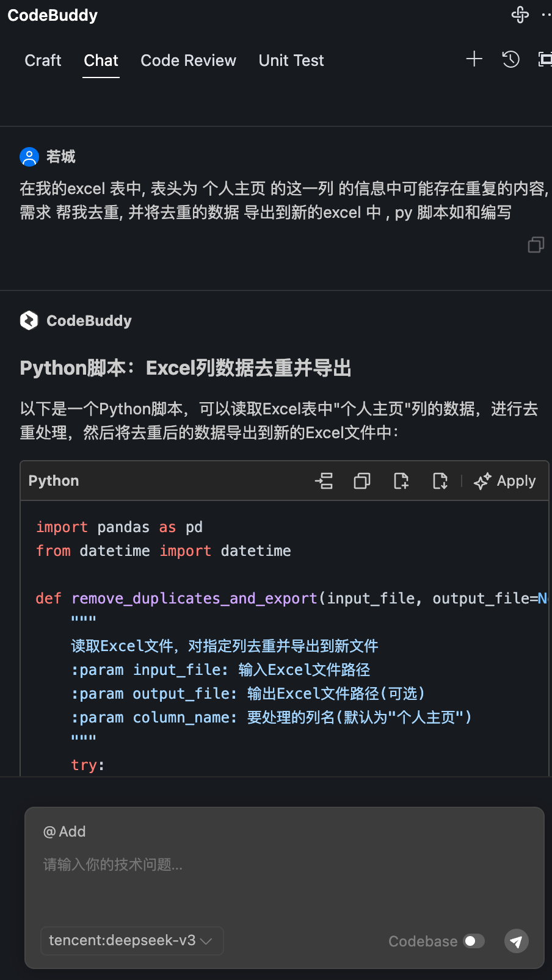Viewport: 552px width, 980px height.
Task: Open the Code Review tab
Action: click(x=188, y=60)
